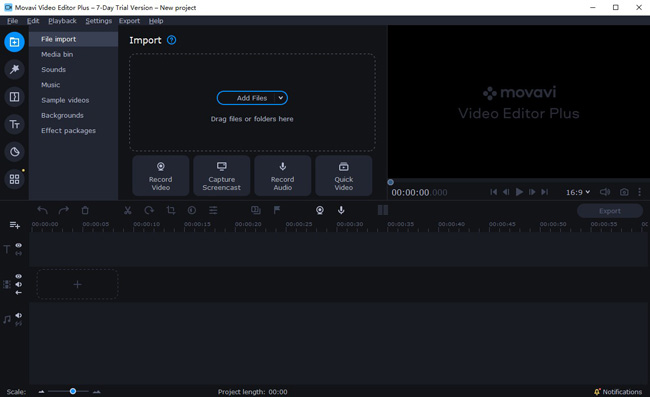This screenshot has height=397, width=650.
Task: Click the Play button in the player
Action: [519, 192]
